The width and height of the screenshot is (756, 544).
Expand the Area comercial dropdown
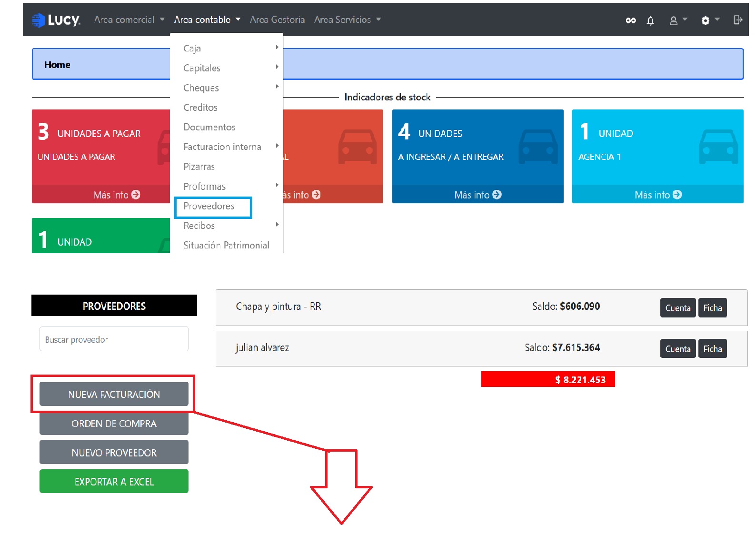[129, 20]
